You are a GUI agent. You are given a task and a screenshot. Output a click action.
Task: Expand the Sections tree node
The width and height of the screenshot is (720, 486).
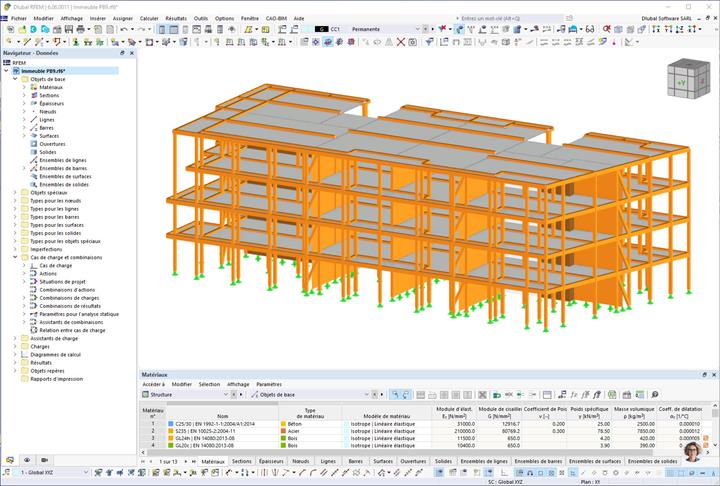(x=24, y=96)
